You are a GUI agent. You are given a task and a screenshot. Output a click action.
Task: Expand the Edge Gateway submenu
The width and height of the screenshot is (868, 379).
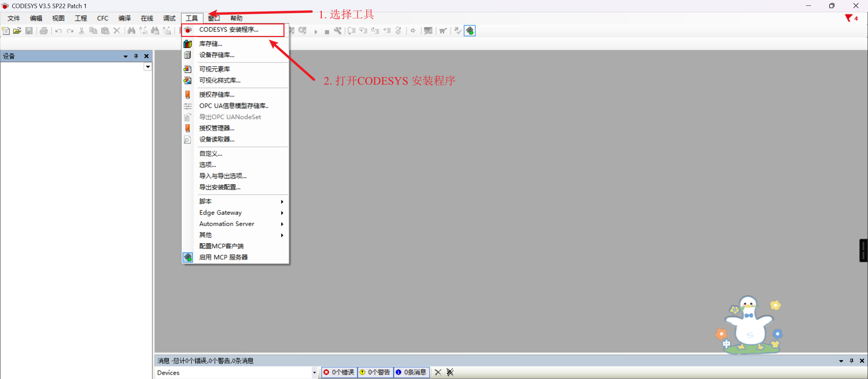pos(235,213)
